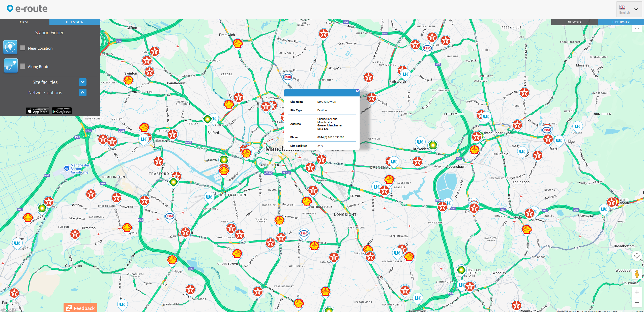Click the phone number 0044(0) 1615 093500
This screenshot has width=644, height=312.
[331, 137]
